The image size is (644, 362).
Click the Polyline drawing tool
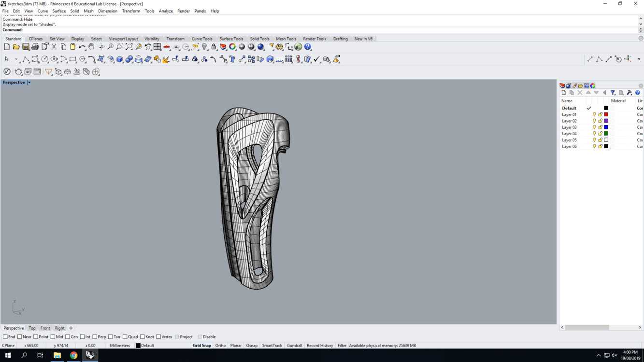pos(26,59)
